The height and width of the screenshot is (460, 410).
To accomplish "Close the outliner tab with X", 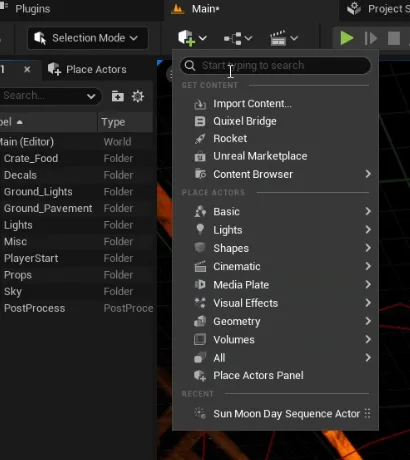I will coord(27,69).
